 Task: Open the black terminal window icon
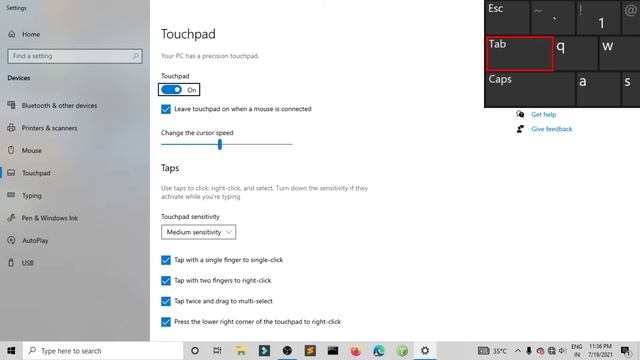[x=333, y=351]
